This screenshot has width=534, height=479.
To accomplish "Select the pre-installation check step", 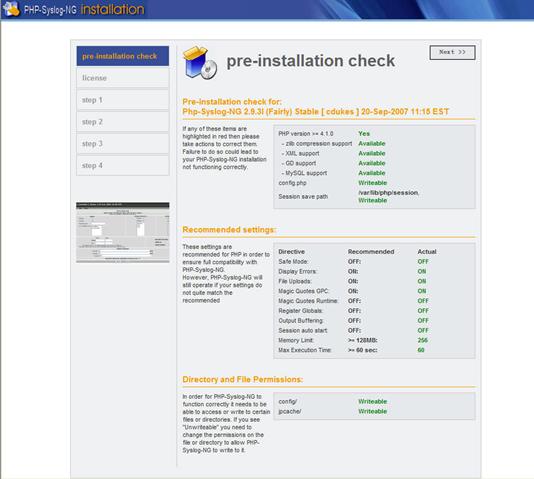I will (x=123, y=56).
